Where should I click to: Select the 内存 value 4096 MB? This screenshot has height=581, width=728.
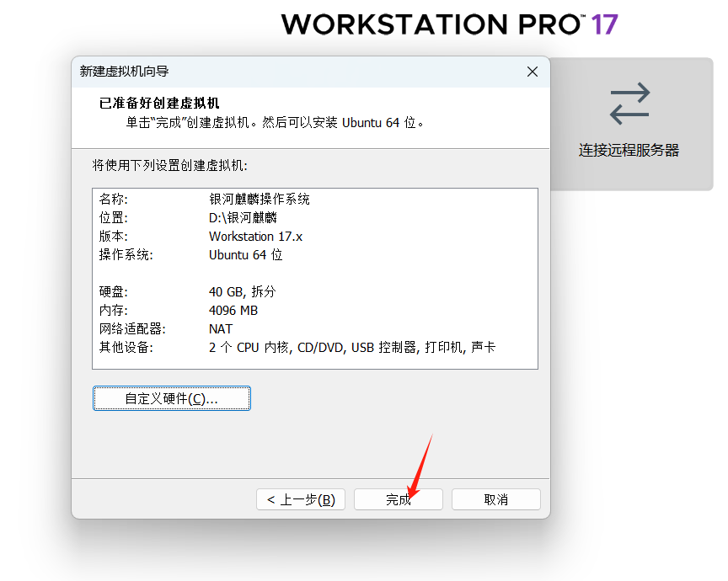tap(233, 311)
